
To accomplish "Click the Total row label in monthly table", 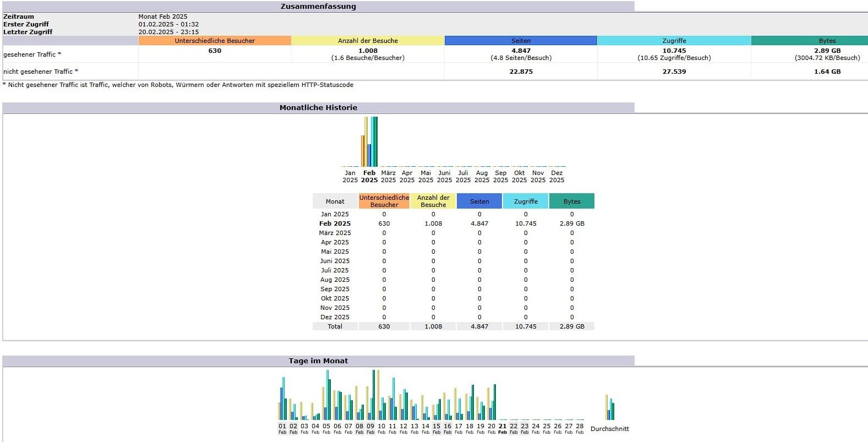I will coord(335,326).
